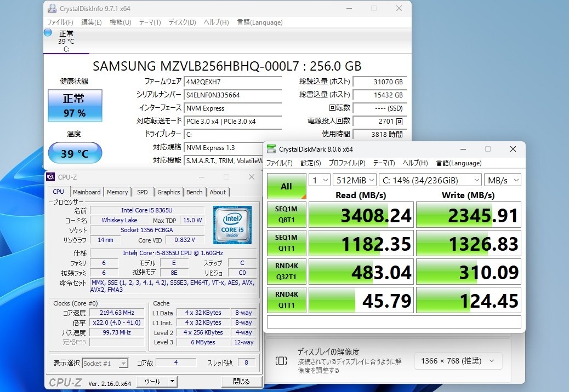Open the MB/s unit dropdown
Viewport: 569px width, 392px height.
502,180
